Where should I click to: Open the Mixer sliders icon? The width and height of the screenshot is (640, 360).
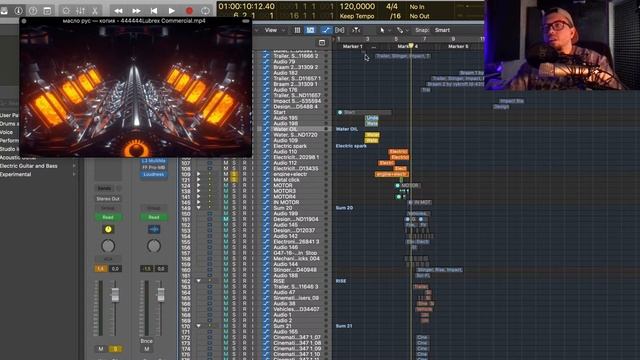80,11
